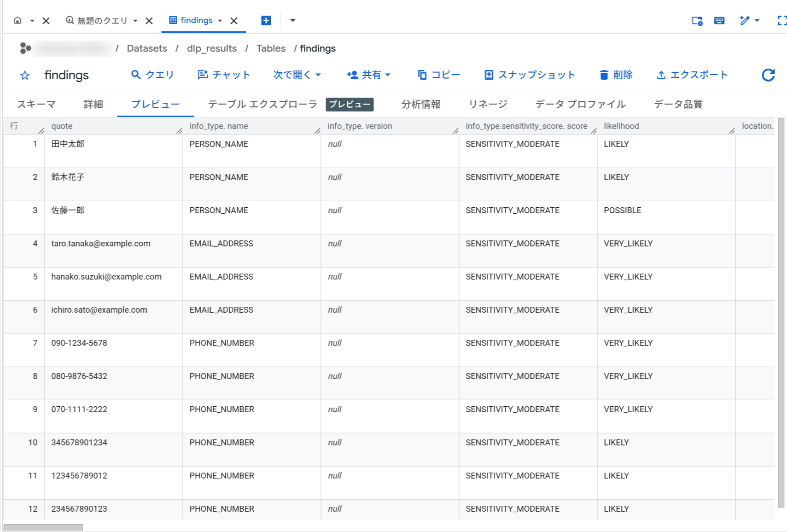Expand the magic pen dropdown arrow
Screen dimensions: 787x532
(757, 20)
